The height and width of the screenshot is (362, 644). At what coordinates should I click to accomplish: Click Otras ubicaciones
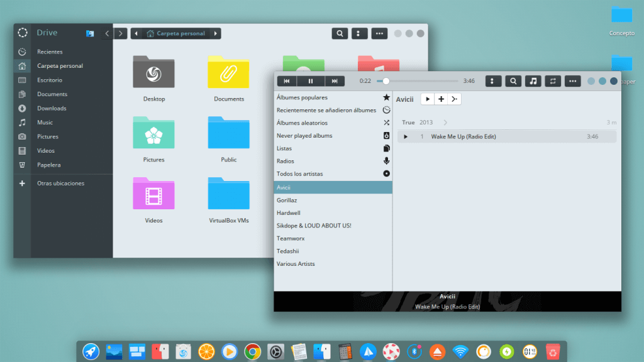pos(64,184)
